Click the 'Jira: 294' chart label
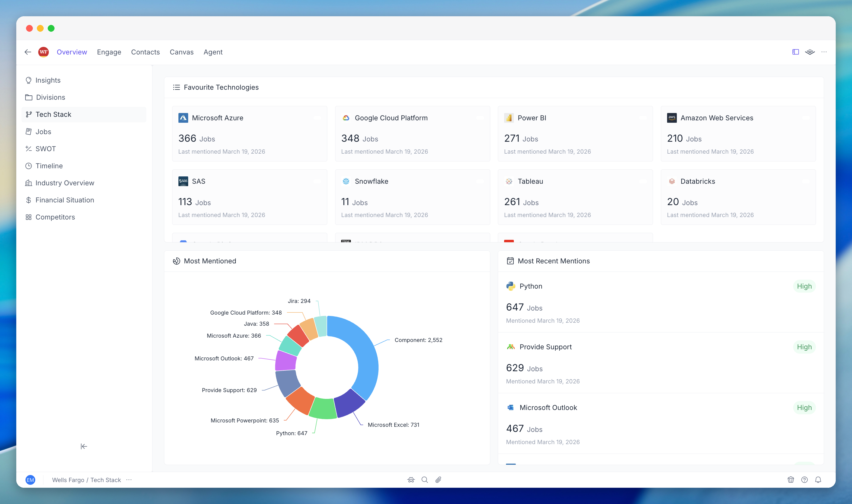Screen dimensions: 852x504 click(x=299, y=301)
